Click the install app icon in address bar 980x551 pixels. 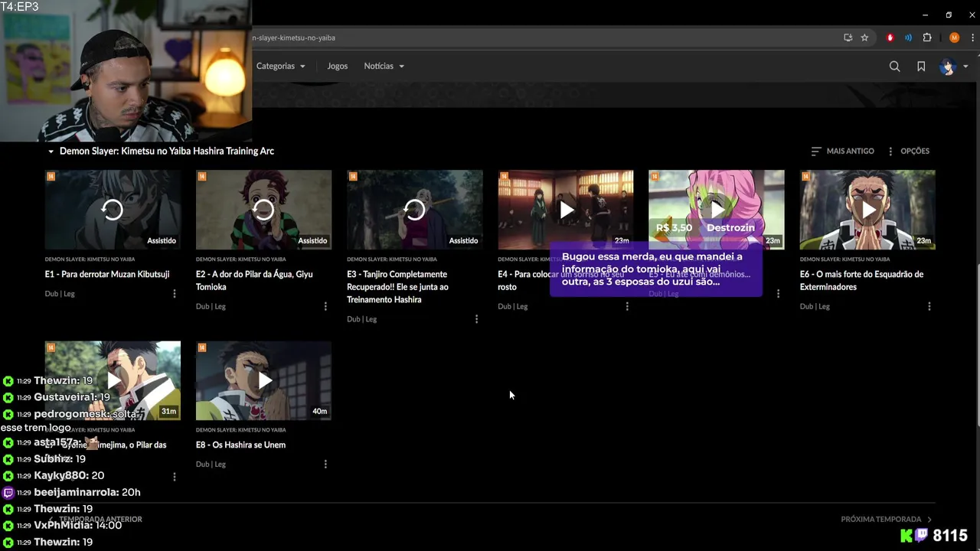tap(848, 37)
